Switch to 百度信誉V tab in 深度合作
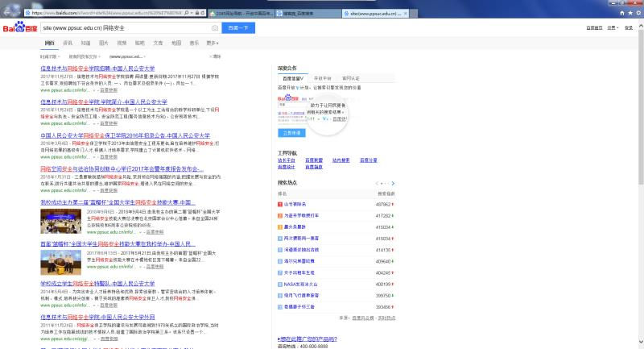The height and width of the screenshot is (349, 644). 293,78
